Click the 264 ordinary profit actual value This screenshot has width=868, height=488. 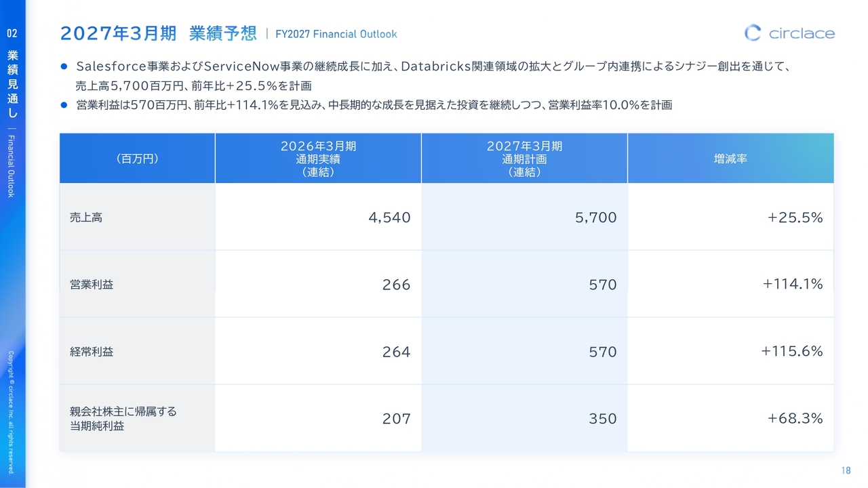[396, 352]
